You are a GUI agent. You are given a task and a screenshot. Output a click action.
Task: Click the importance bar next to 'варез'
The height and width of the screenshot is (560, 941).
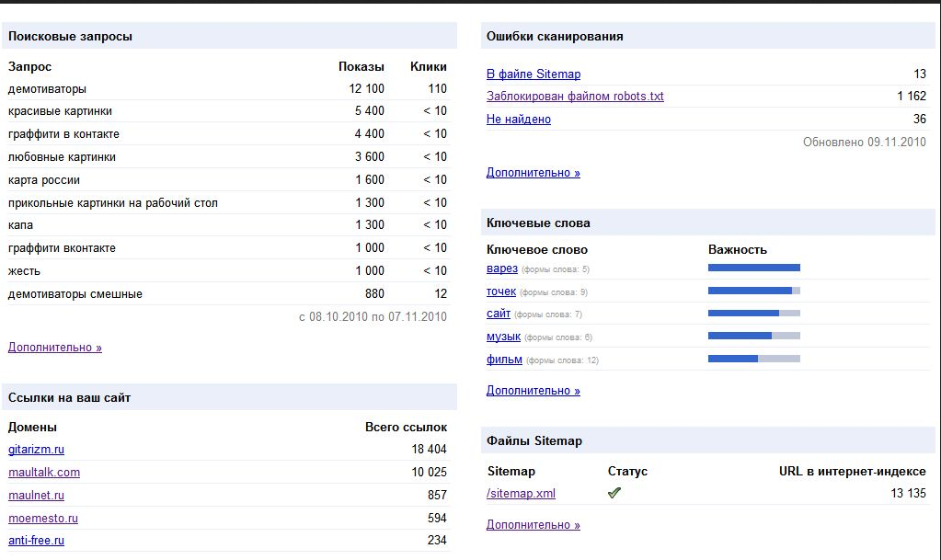point(753,267)
